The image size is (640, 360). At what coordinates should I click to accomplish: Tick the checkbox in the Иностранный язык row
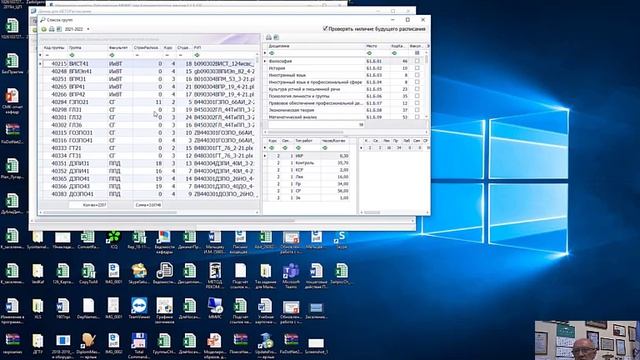click(x=417, y=75)
